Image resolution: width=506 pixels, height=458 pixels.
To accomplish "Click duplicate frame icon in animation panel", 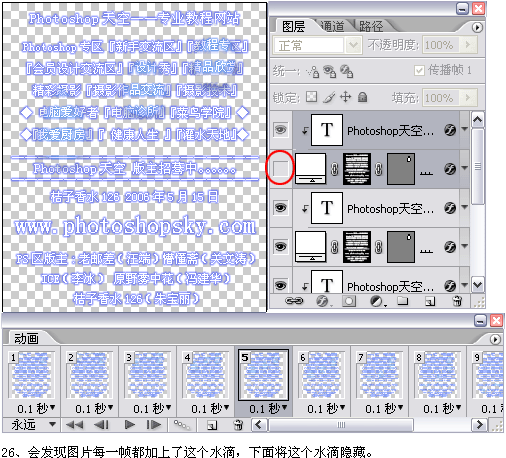I will point(212,425).
